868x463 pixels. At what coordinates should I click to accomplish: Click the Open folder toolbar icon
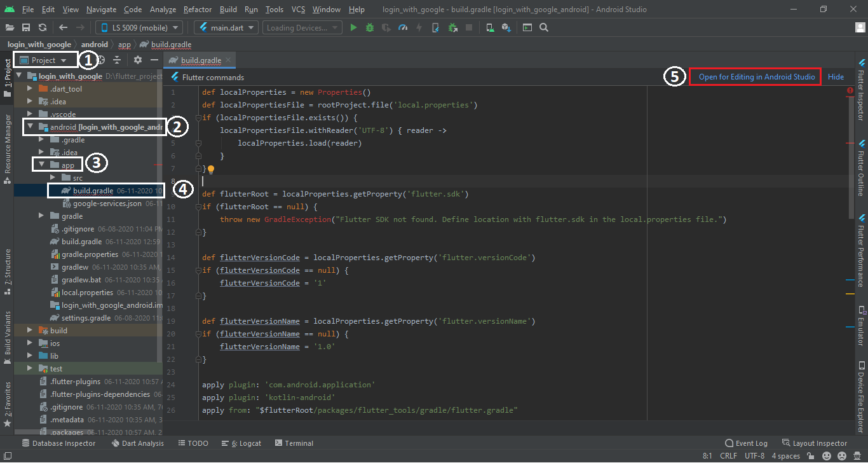tap(10, 27)
